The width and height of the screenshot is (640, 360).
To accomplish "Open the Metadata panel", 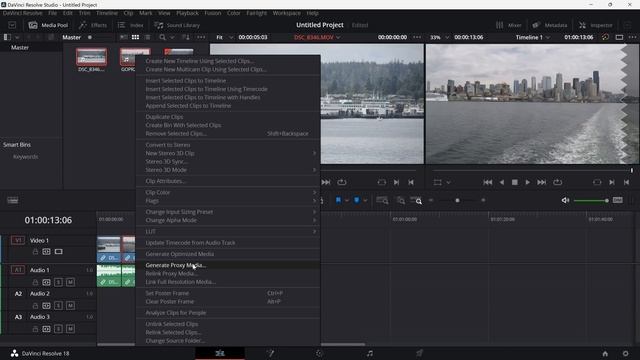I will pos(549,25).
